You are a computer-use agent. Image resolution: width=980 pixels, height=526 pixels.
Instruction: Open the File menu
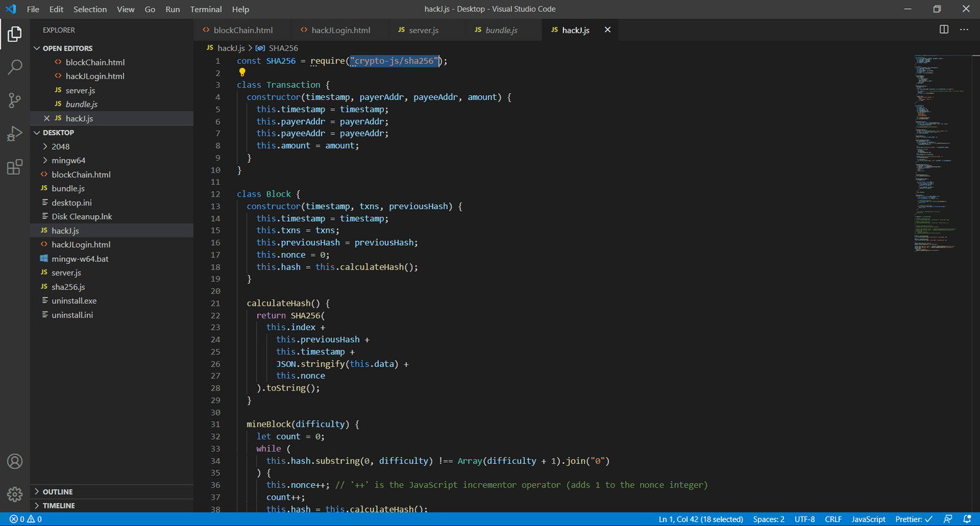pyautogui.click(x=33, y=9)
